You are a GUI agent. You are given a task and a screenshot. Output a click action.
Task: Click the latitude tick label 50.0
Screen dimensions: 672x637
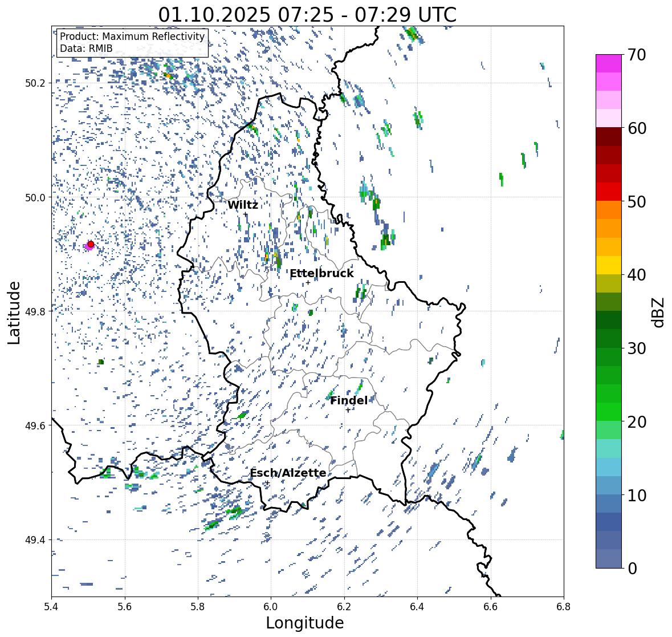click(x=35, y=198)
